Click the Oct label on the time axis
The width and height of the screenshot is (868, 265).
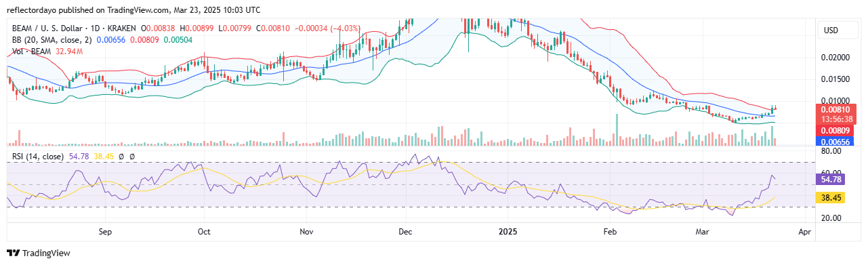click(204, 232)
